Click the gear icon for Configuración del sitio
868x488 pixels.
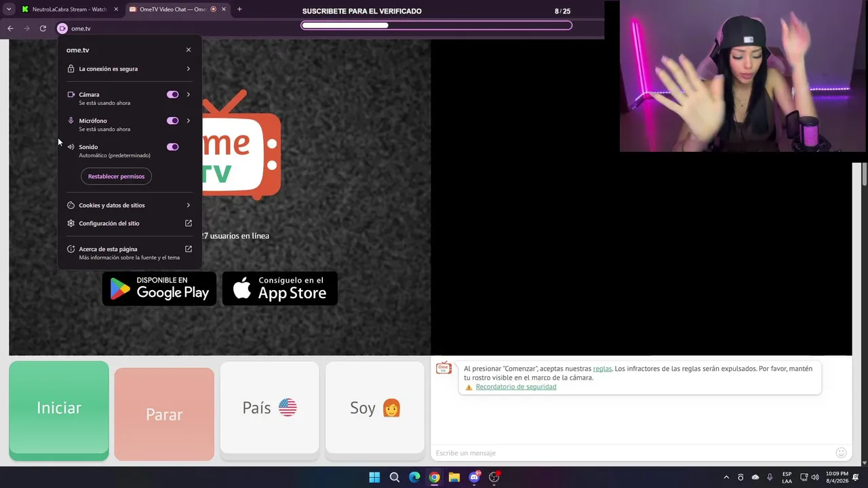pos(71,223)
